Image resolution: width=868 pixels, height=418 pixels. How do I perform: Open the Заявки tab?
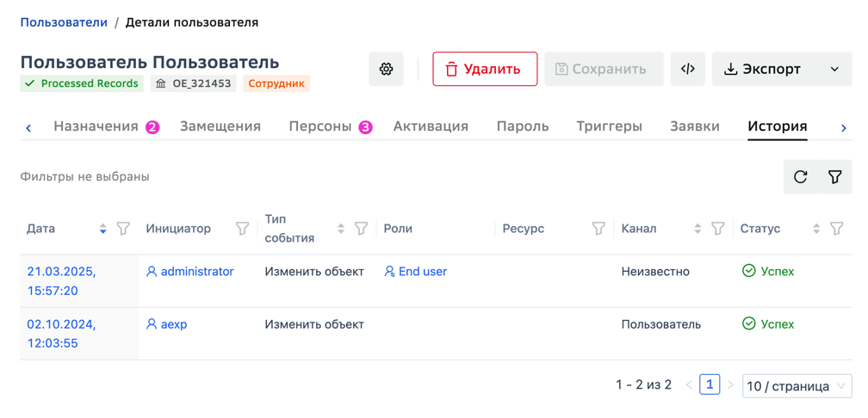[x=695, y=126]
